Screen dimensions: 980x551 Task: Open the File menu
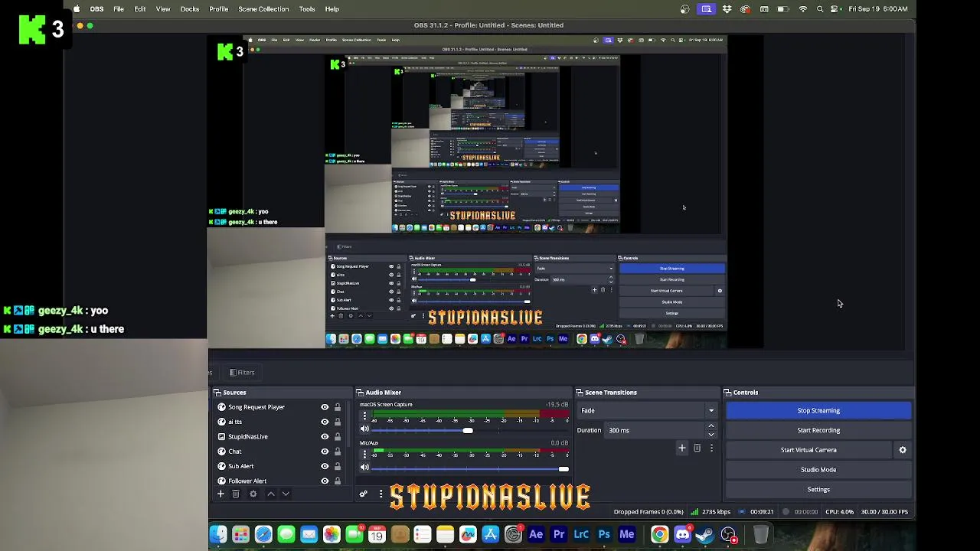pos(119,9)
